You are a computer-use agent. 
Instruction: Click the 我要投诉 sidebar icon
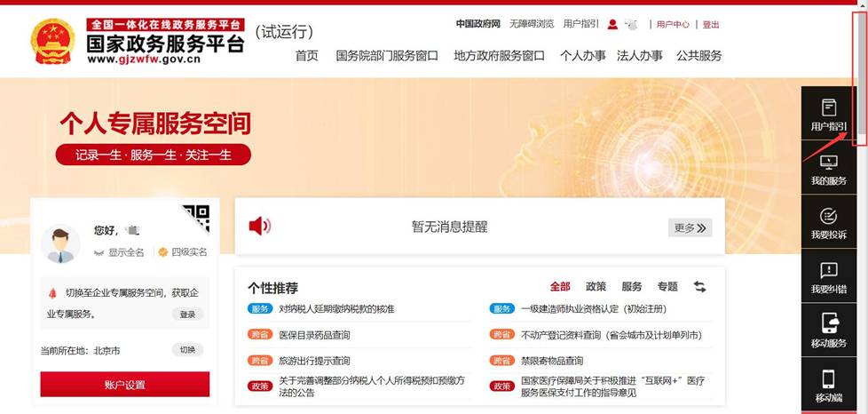click(828, 224)
